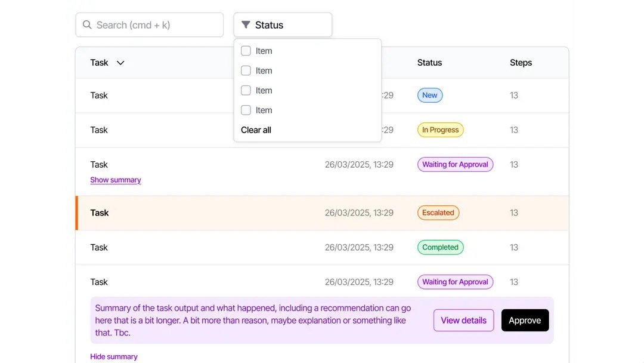Click the Completed status badge

[x=440, y=247]
